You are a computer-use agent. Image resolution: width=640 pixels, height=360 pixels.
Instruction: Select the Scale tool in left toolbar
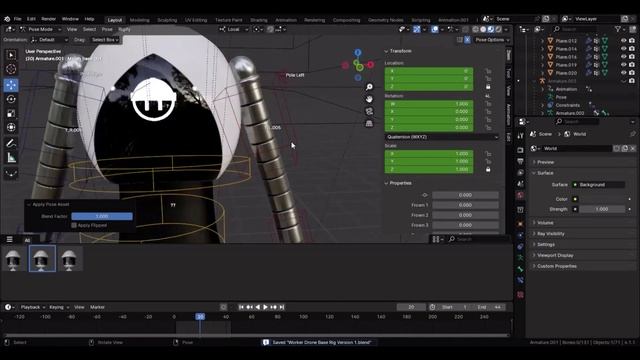(11, 113)
